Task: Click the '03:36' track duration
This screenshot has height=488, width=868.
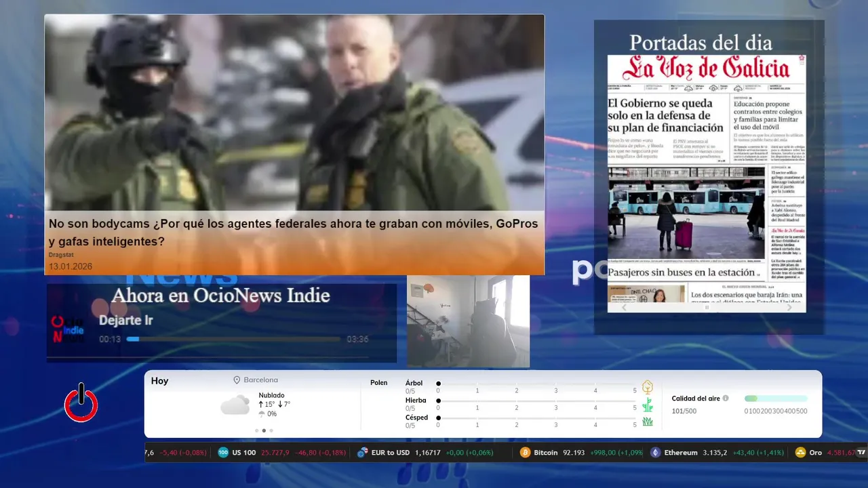Action: (x=357, y=339)
